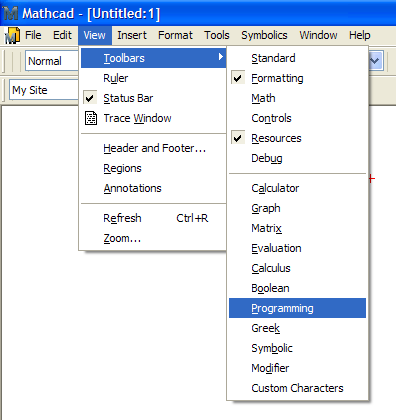Open the Zoom... dialog entry

coord(153,238)
